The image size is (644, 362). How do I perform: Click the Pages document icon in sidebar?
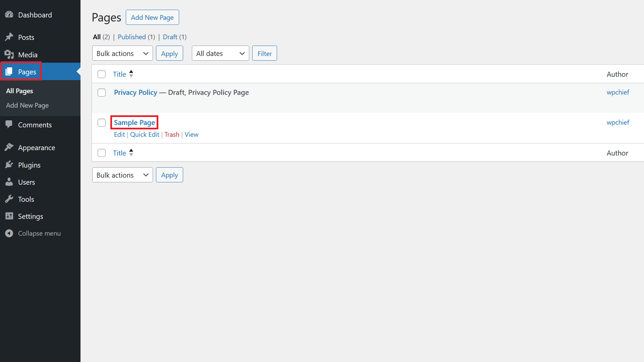9,72
